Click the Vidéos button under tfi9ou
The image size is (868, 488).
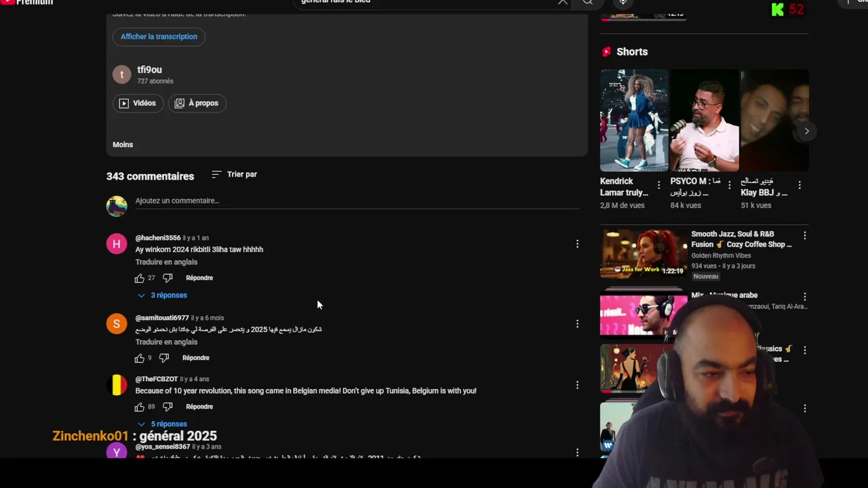coord(138,103)
